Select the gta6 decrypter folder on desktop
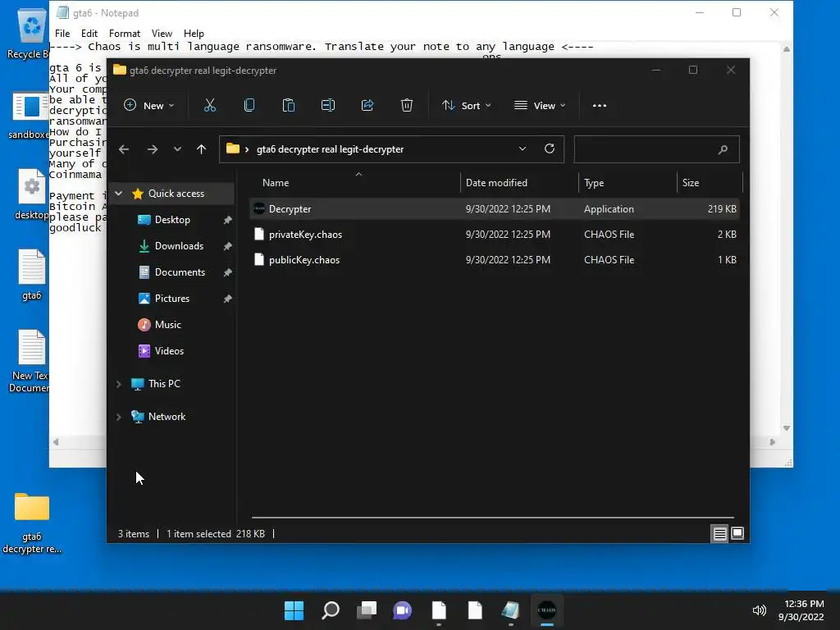The height and width of the screenshot is (630, 840). (32, 523)
